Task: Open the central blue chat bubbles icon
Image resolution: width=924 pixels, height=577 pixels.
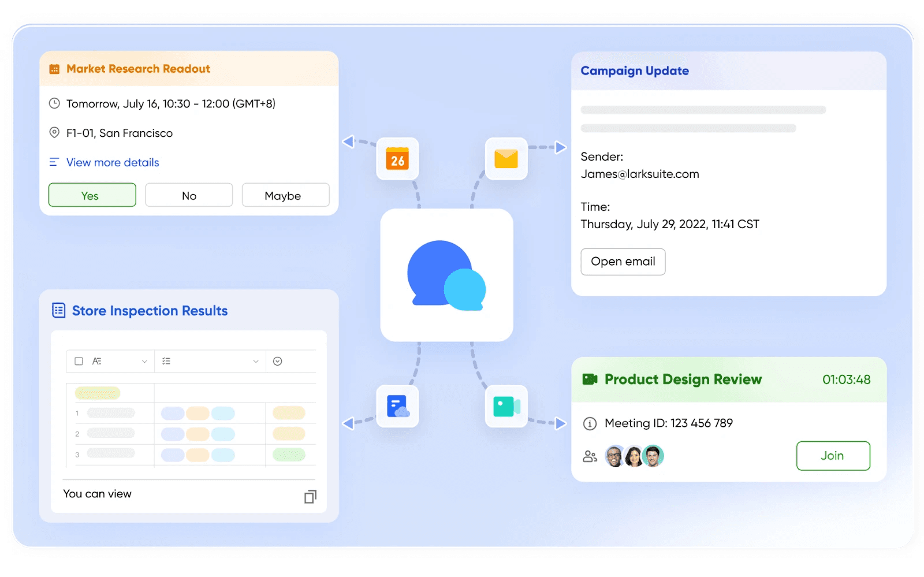Action: pyautogui.click(x=446, y=275)
